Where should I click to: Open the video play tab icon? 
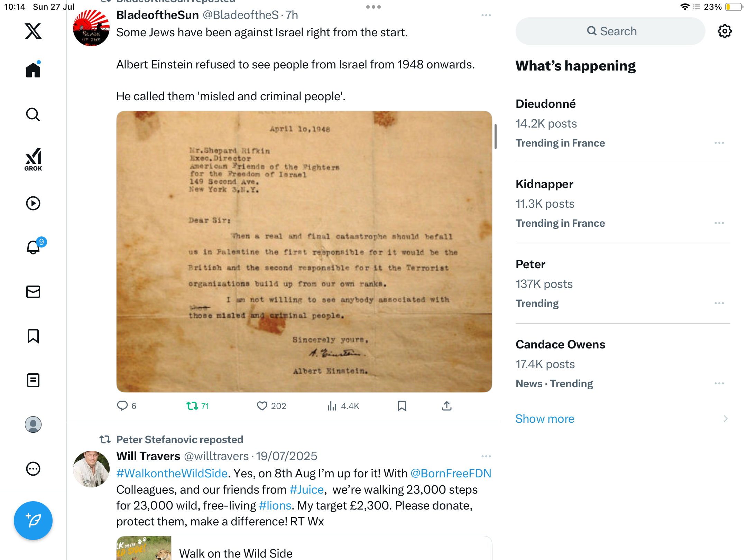(x=33, y=203)
